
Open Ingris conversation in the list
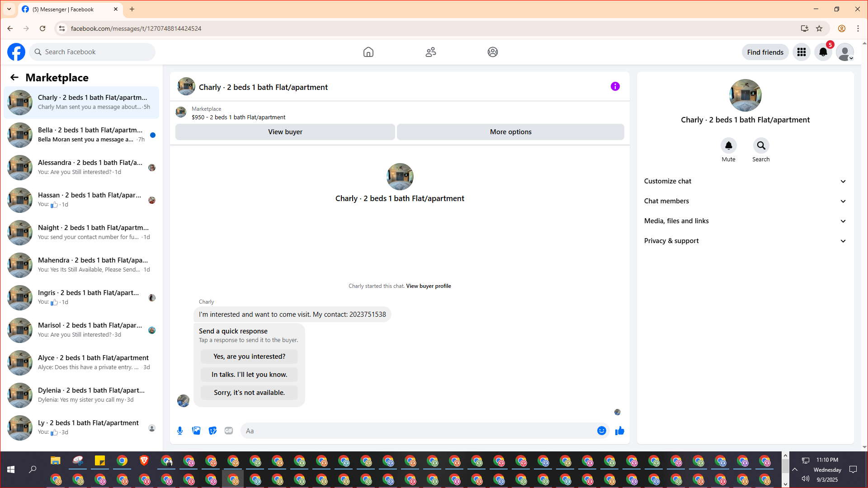click(81, 297)
